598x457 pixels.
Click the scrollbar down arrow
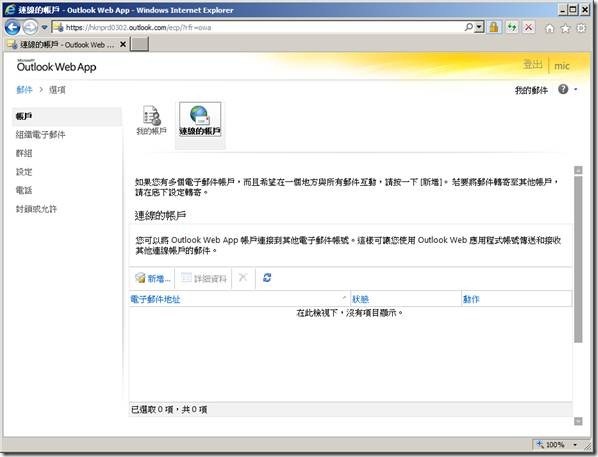click(579, 421)
